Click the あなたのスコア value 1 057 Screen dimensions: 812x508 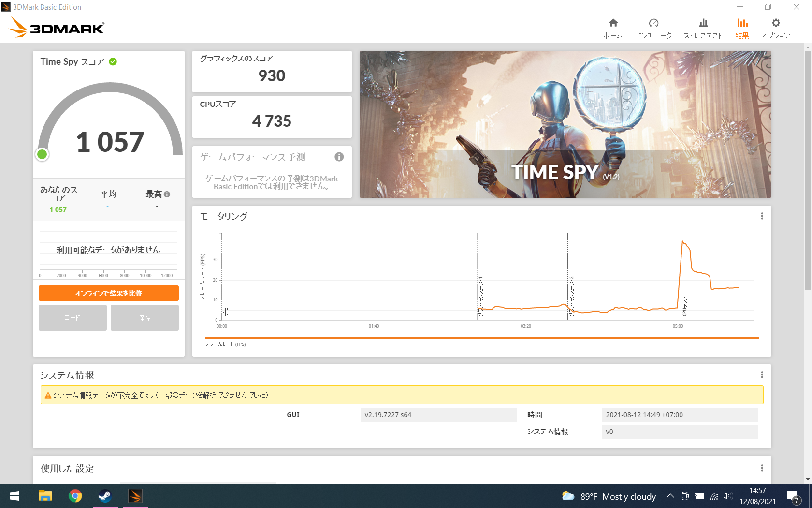coord(58,209)
